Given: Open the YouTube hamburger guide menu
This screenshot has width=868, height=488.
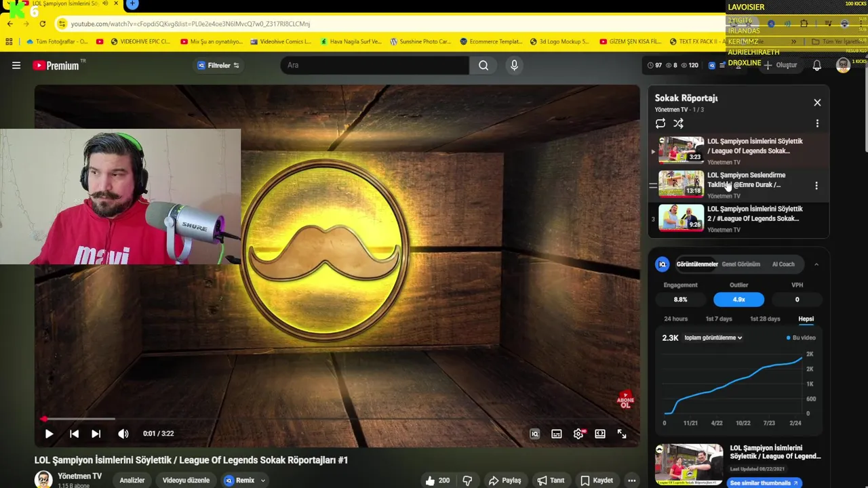Looking at the screenshot, I should 16,65.
